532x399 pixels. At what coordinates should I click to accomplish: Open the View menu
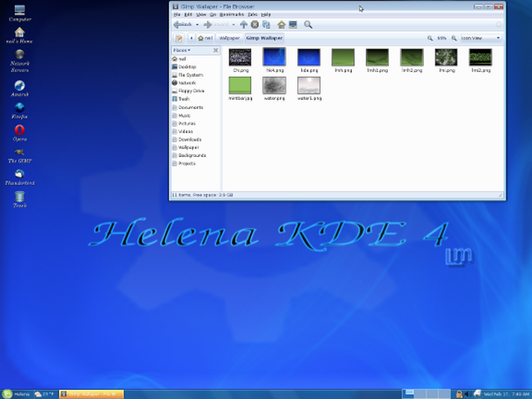(x=201, y=14)
